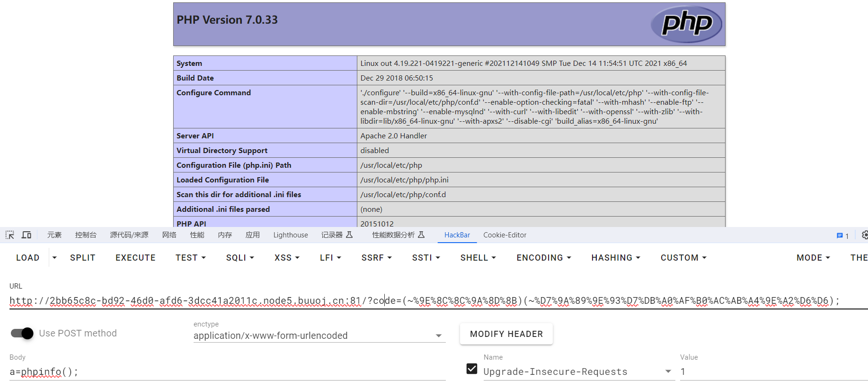Turn off the Use POST method switch

tap(22, 333)
